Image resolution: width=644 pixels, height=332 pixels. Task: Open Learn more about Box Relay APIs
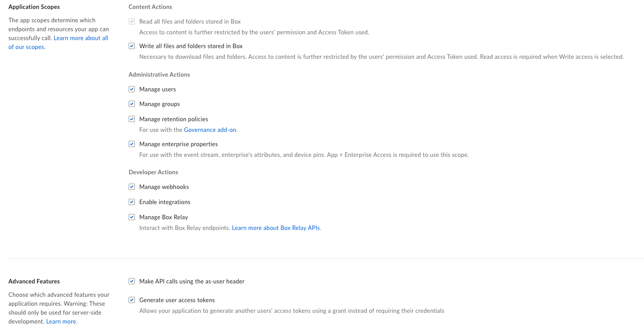pos(276,228)
